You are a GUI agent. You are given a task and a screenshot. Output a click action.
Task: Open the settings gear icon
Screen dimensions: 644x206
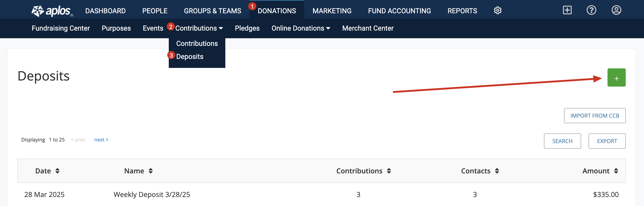click(498, 11)
